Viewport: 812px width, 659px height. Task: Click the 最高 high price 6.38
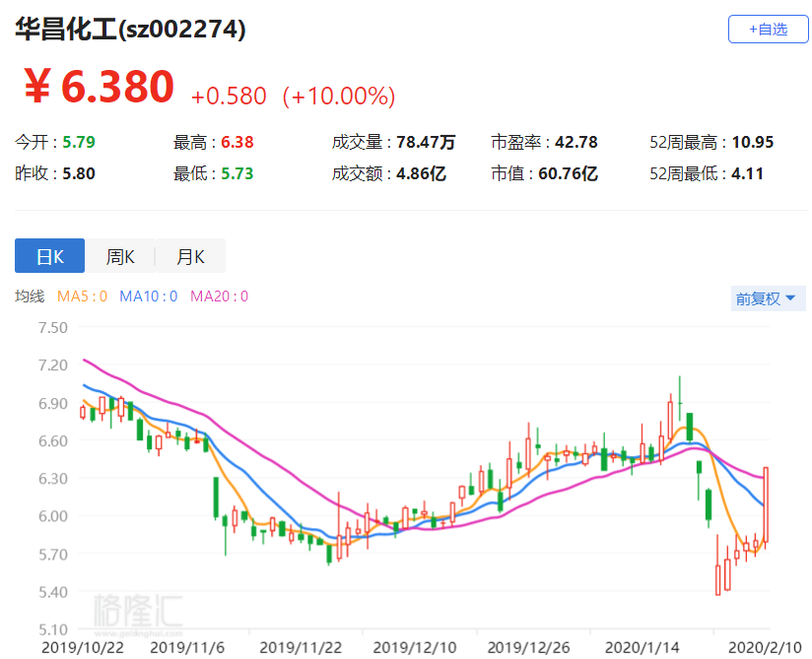click(x=237, y=142)
